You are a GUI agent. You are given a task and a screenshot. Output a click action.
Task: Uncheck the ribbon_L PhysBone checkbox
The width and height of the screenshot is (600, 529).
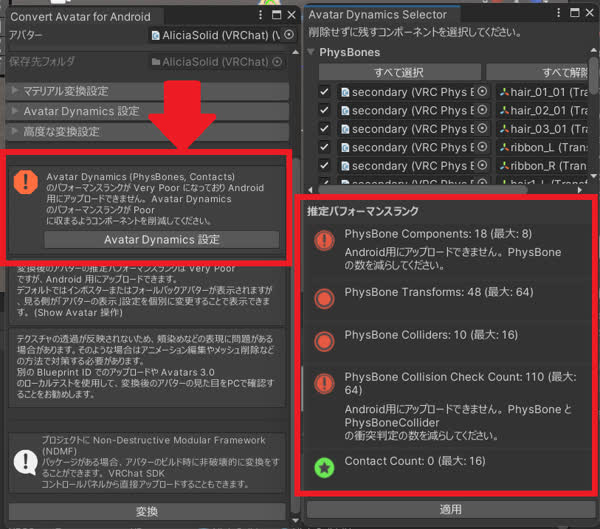pos(324,147)
